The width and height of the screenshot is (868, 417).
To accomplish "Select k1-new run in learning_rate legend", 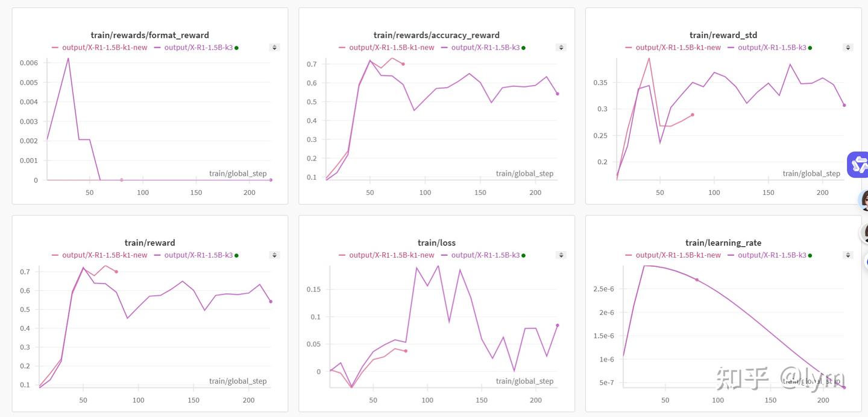I will tap(678, 255).
